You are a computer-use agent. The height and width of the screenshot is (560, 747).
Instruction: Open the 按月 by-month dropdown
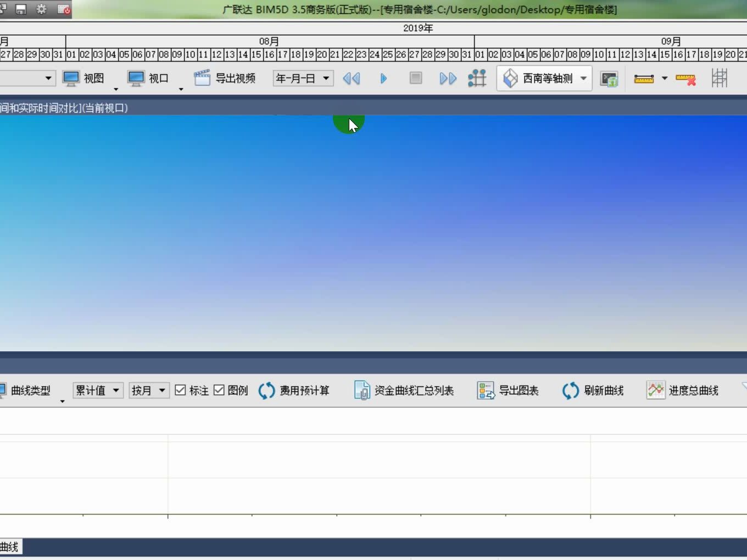point(149,390)
